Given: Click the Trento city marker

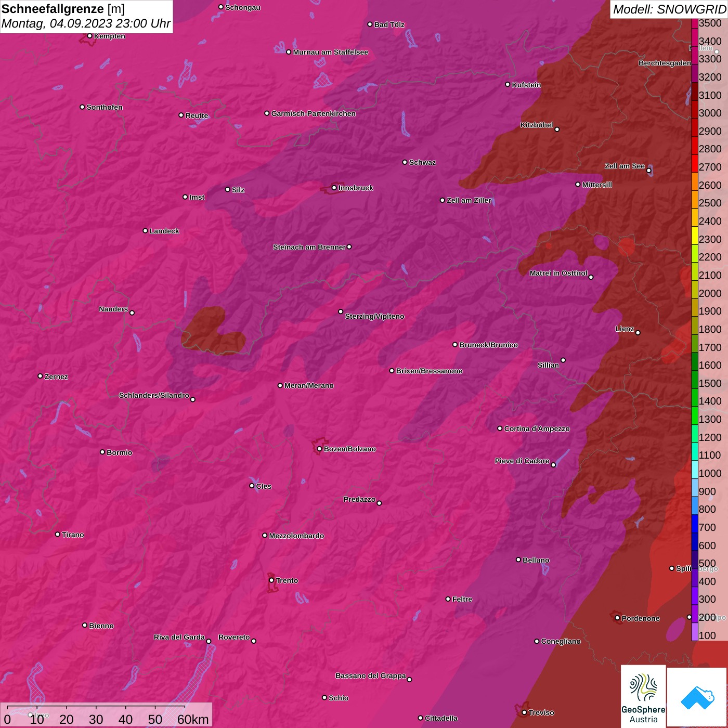Looking at the screenshot, I should (x=271, y=580).
